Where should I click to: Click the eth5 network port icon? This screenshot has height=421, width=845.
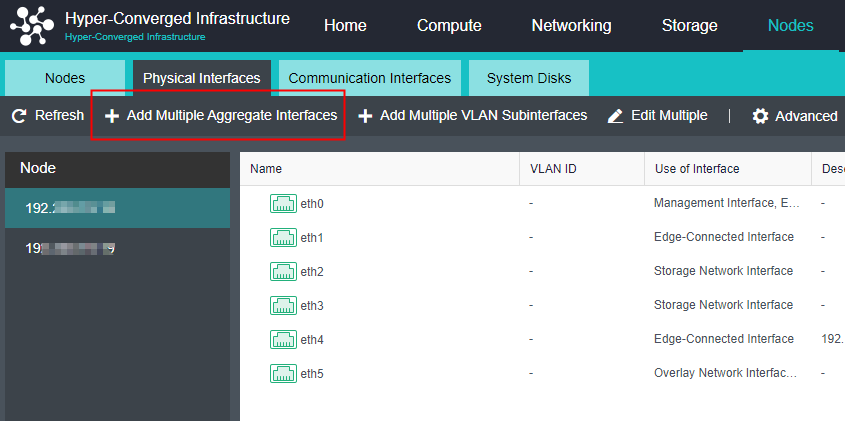pyautogui.click(x=284, y=374)
